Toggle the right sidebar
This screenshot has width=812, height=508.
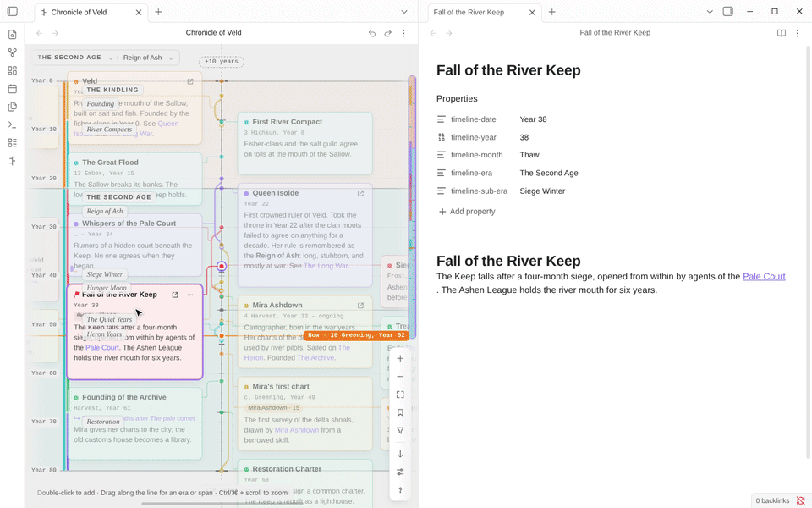tap(728, 11)
